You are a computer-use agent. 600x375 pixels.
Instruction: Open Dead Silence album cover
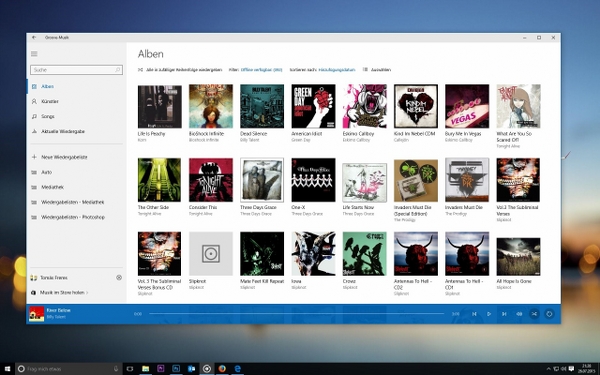[x=262, y=106]
